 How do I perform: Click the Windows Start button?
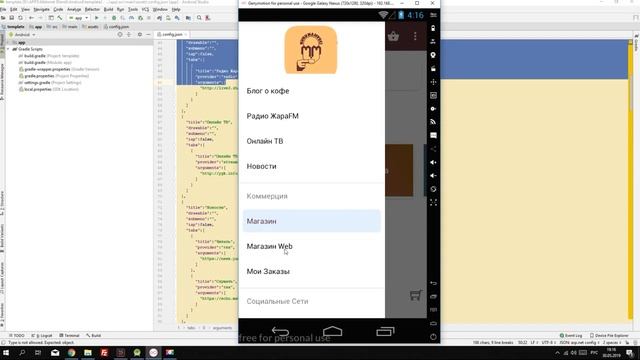pos(6,353)
